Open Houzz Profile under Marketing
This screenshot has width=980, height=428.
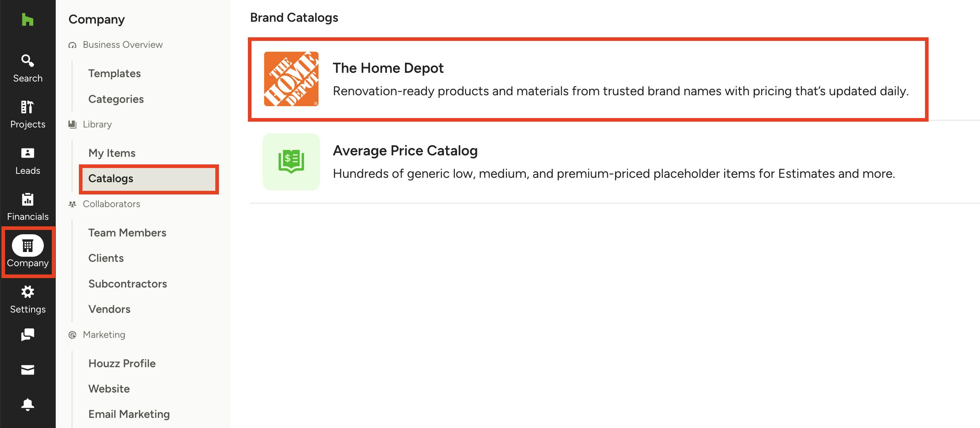pos(122,363)
